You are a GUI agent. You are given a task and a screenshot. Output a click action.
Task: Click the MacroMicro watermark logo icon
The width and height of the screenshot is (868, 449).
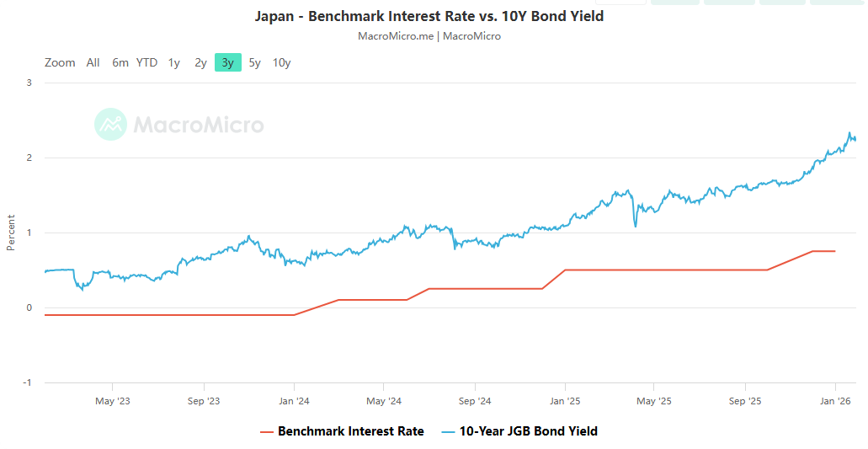(110, 125)
